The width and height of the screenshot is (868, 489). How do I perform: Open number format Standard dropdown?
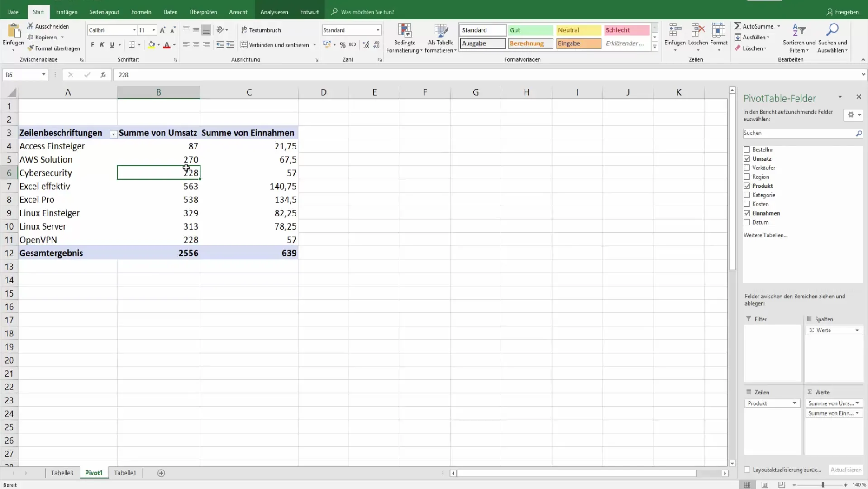pyautogui.click(x=378, y=30)
